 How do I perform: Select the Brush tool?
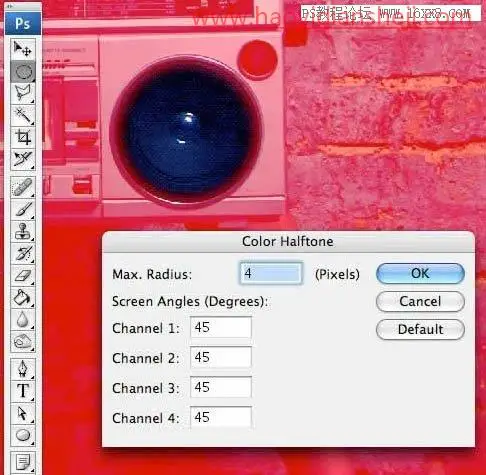23,209
